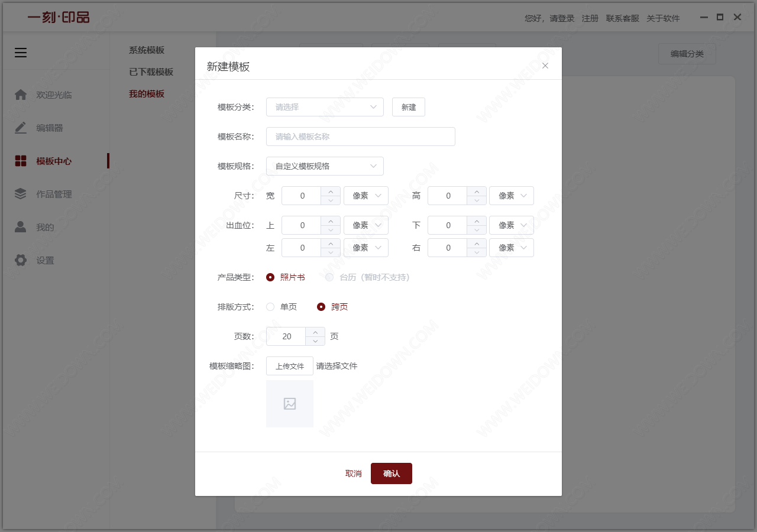Click the 模板名称 input field
Viewport: 757px width, 532px height.
(361, 137)
